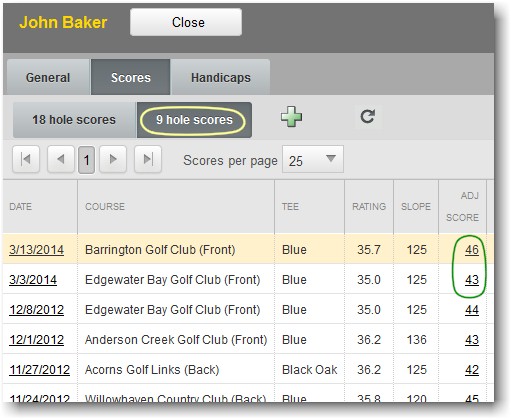
Task: Refresh the scores list
Action: click(x=368, y=117)
